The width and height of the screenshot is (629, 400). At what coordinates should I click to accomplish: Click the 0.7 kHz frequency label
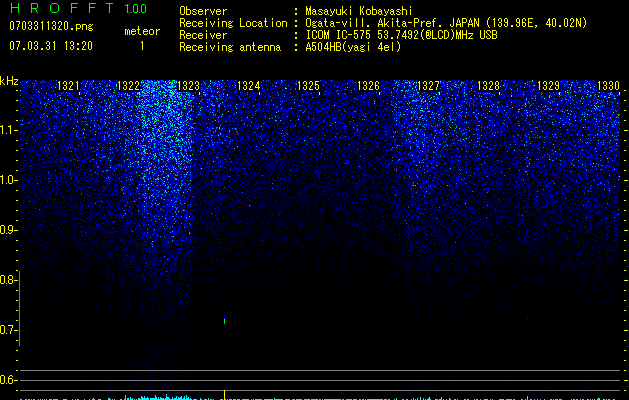coord(8,330)
